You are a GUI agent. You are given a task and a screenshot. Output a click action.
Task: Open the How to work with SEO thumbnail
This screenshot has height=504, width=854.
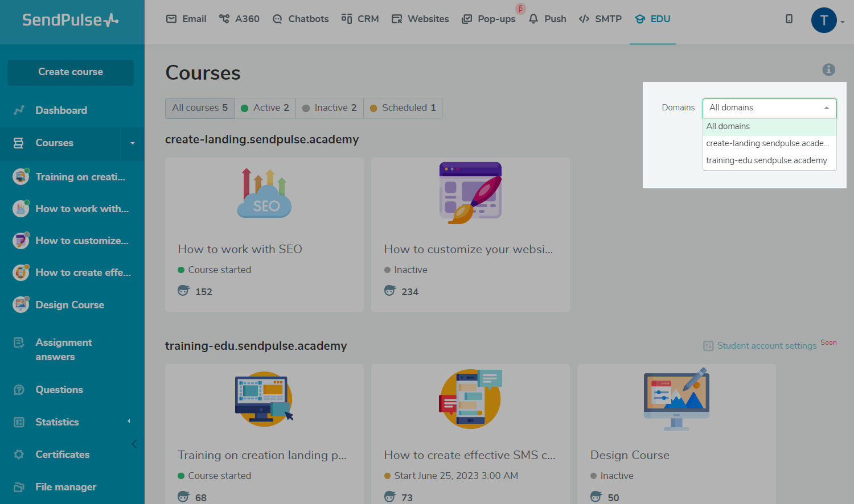tap(264, 193)
